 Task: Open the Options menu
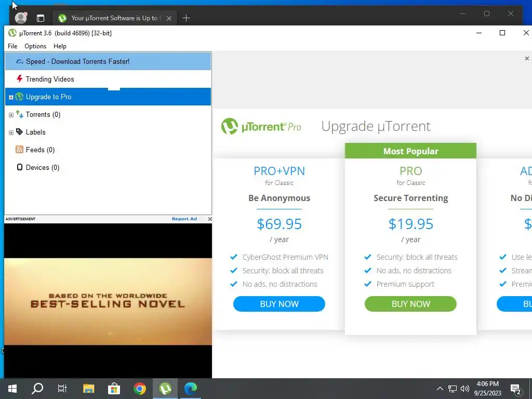(35, 46)
